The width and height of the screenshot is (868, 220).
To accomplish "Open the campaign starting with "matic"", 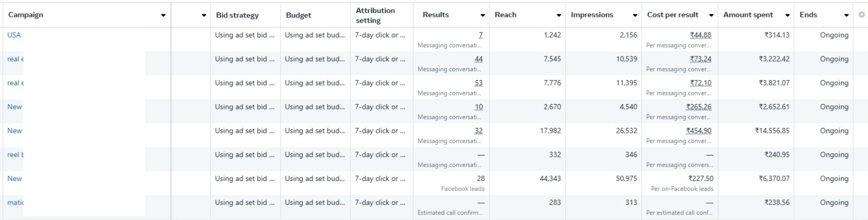I will (x=15, y=203).
